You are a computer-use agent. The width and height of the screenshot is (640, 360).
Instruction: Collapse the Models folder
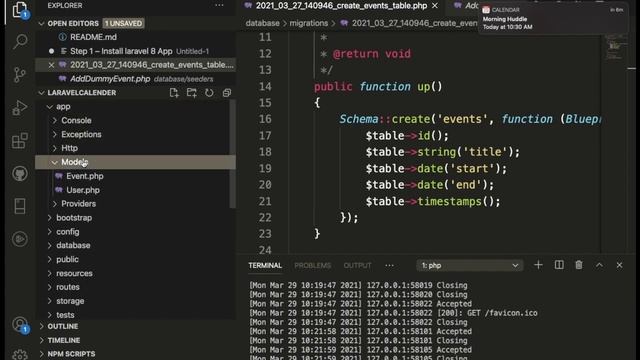[54, 162]
